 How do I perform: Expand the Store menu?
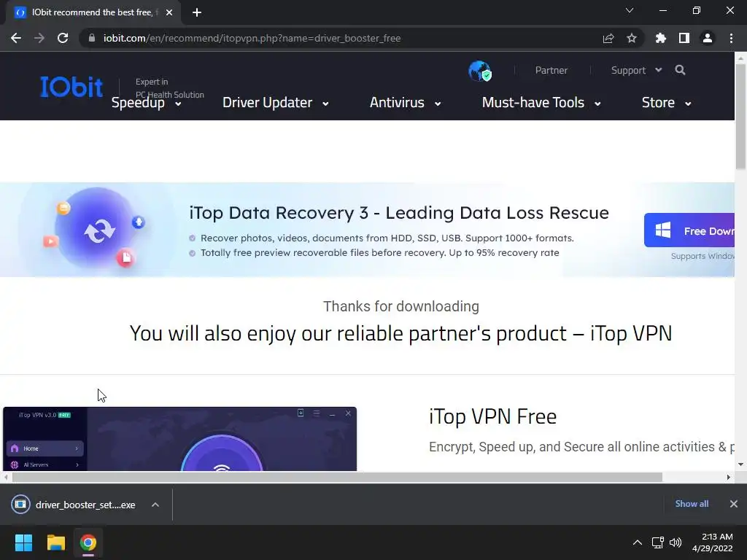[667, 103]
